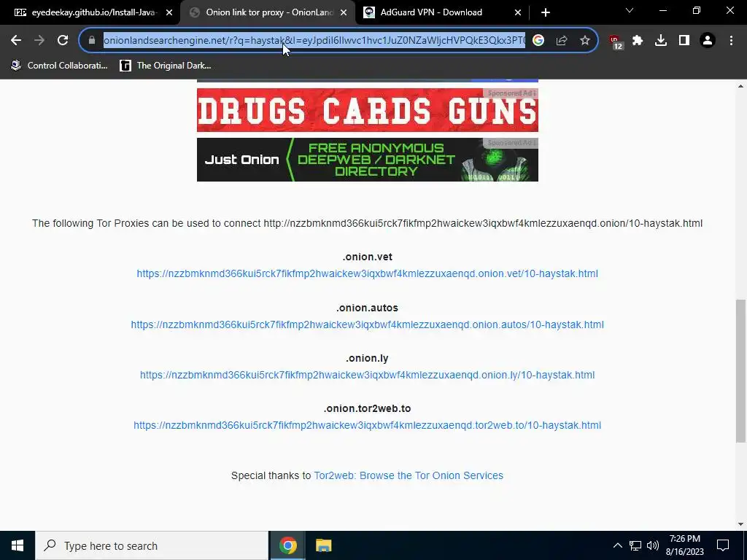The width and height of the screenshot is (747, 560).
Task: Go back to the previous page
Action: point(16,41)
